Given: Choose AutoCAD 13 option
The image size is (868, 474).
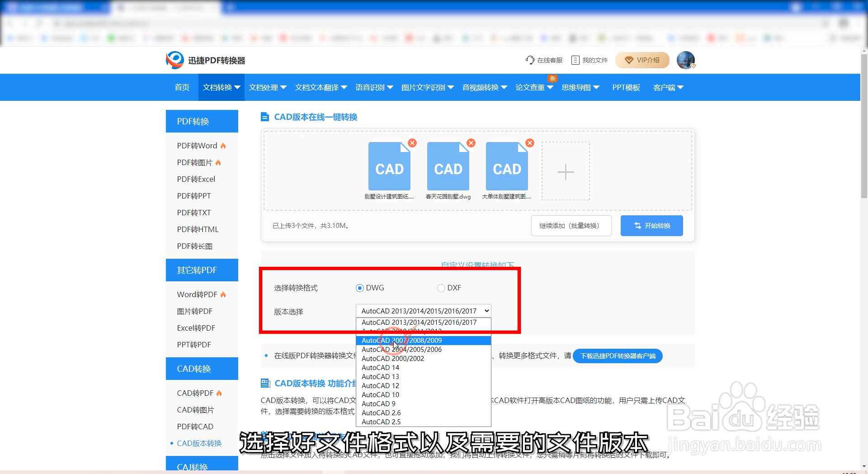Looking at the screenshot, I should (423, 377).
